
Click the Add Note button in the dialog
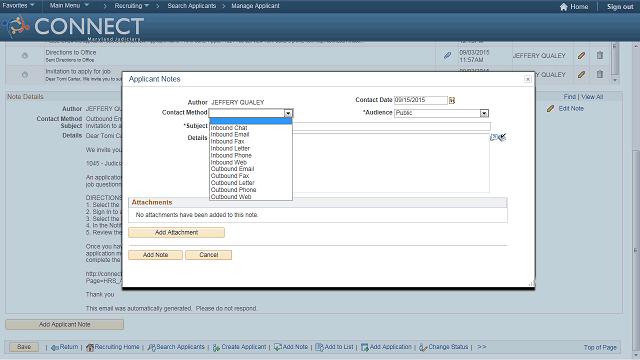point(156,255)
